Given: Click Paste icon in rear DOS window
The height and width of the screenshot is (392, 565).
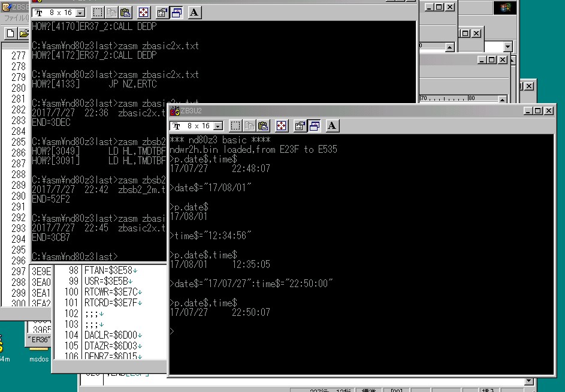Looking at the screenshot, I should 125,13.
